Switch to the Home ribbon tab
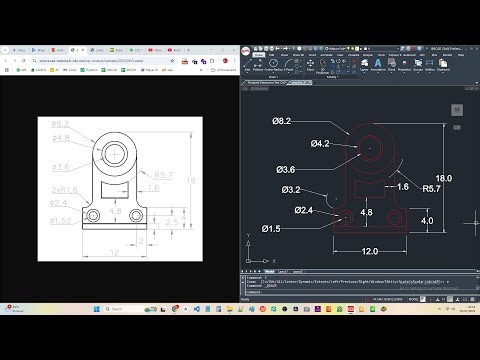This screenshot has width=480, height=360. [x=258, y=55]
